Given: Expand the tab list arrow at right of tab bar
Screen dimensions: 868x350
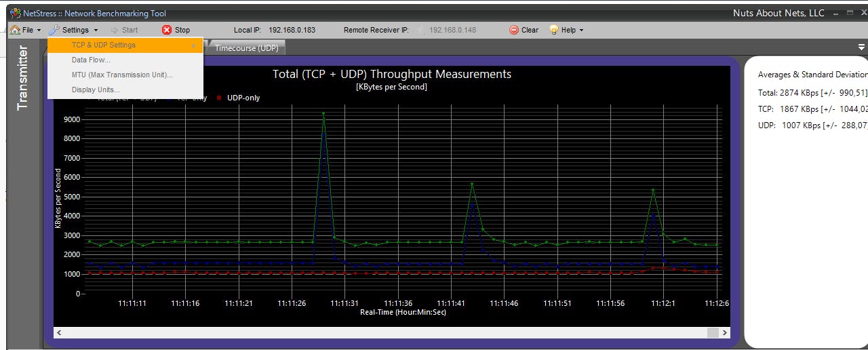Looking at the screenshot, I should [861, 47].
